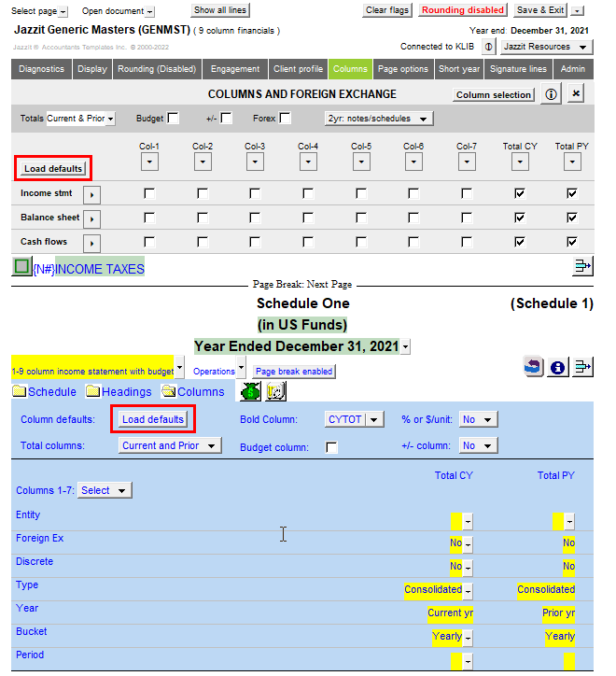Open the Year Ended date dropdown arrow
Viewport: 616px width, 676px height.
click(405, 346)
